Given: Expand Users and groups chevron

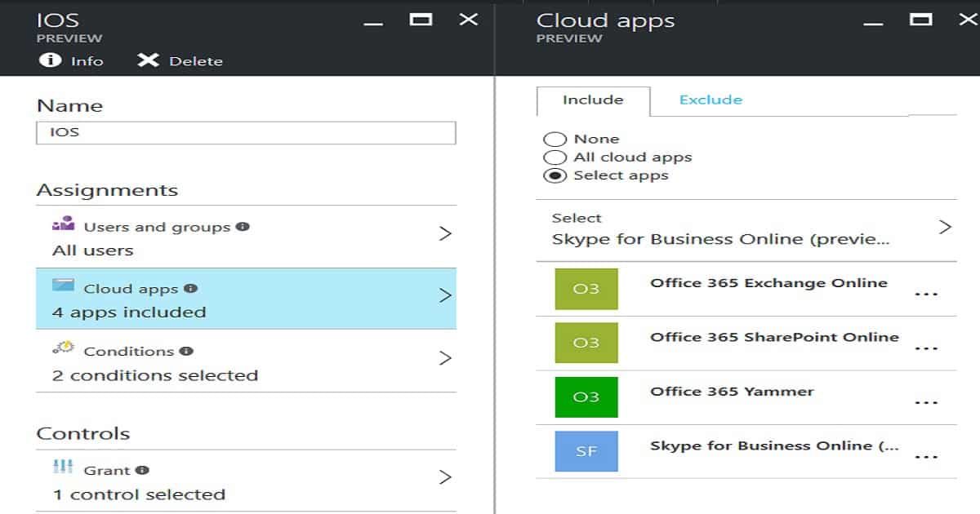Looking at the screenshot, I should tap(445, 233).
